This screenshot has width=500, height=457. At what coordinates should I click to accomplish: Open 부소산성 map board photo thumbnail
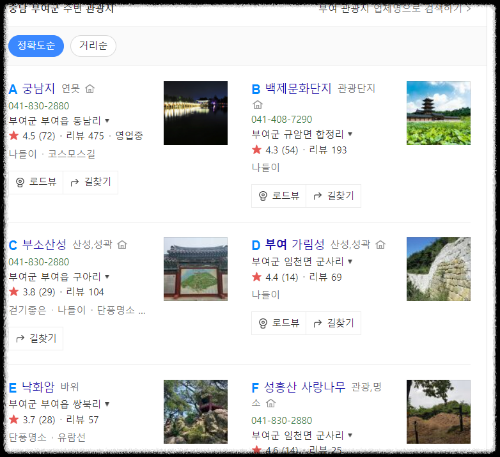tap(196, 269)
